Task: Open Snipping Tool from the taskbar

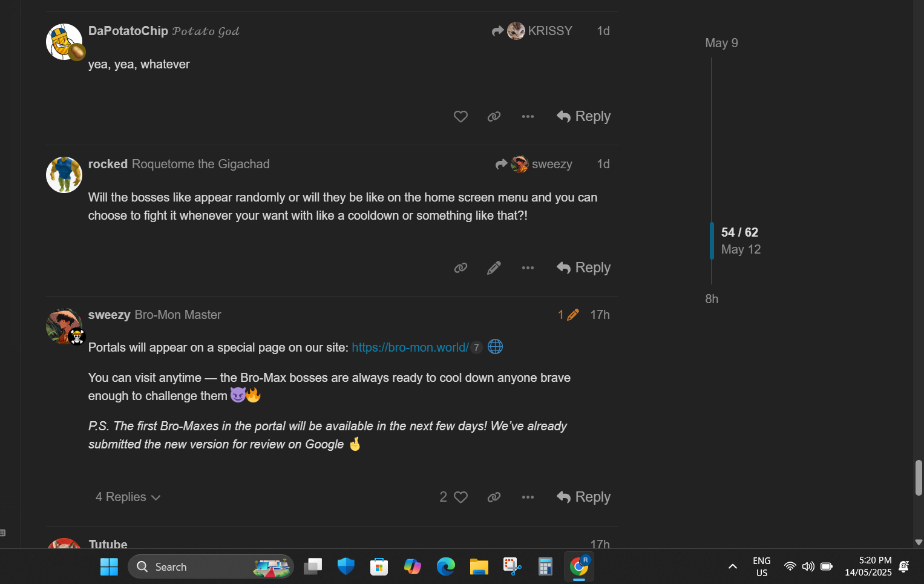Action: pyautogui.click(x=513, y=567)
